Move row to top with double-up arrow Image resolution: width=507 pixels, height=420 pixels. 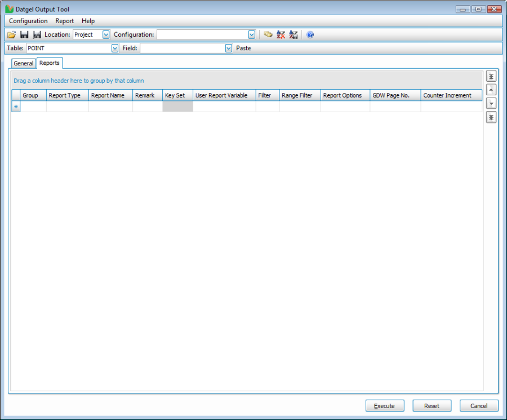[491, 77]
